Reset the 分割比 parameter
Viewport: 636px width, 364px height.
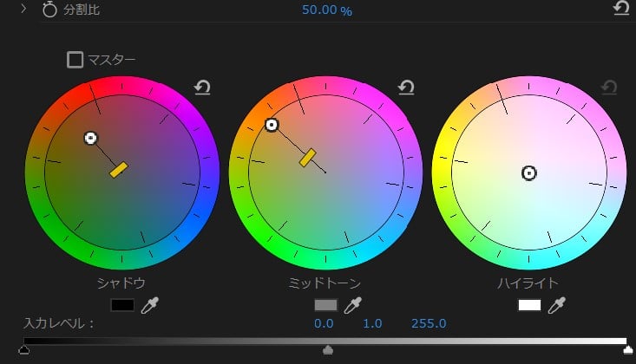pos(621,8)
